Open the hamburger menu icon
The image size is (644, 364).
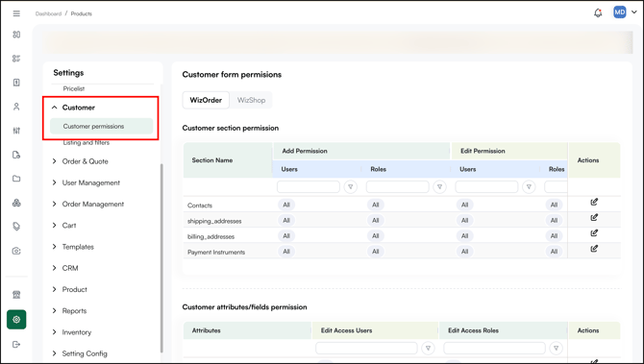click(16, 13)
